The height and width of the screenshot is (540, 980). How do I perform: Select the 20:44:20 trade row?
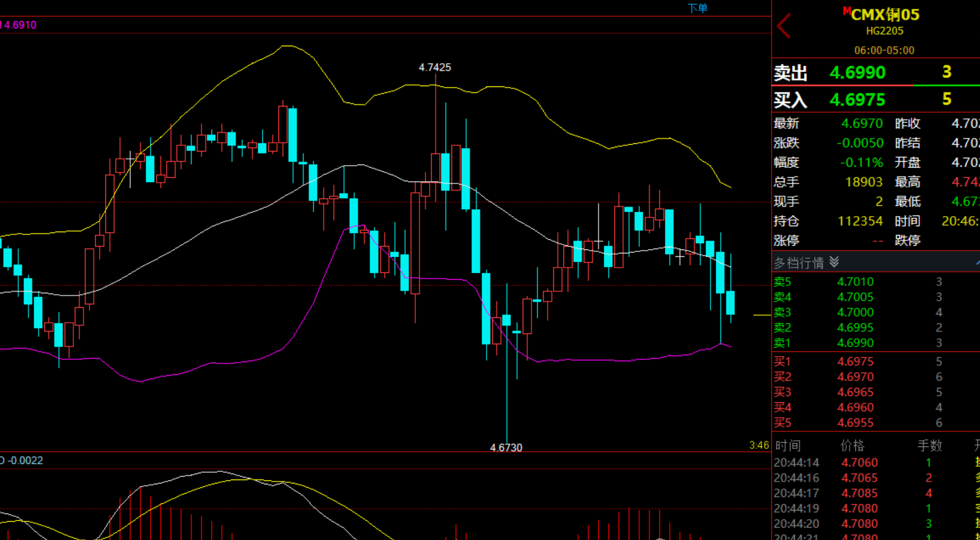(x=875, y=524)
